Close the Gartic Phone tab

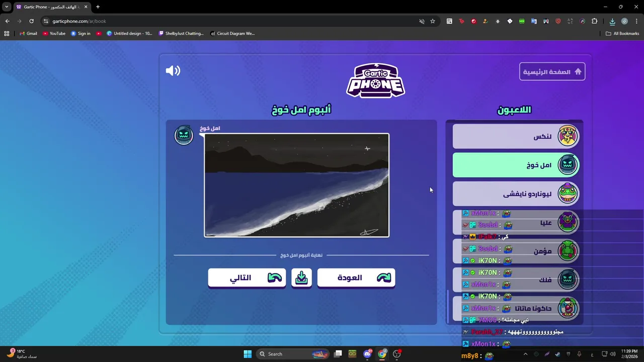[86, 7]
